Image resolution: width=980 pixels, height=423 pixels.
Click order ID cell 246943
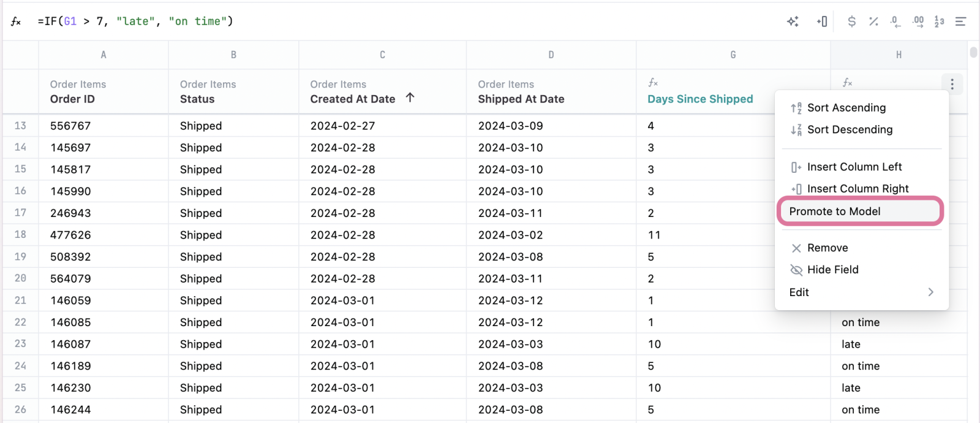click(104, 213)
